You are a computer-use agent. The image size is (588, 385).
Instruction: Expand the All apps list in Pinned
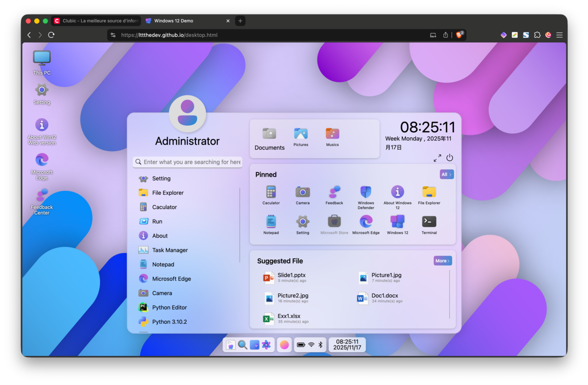446,174
